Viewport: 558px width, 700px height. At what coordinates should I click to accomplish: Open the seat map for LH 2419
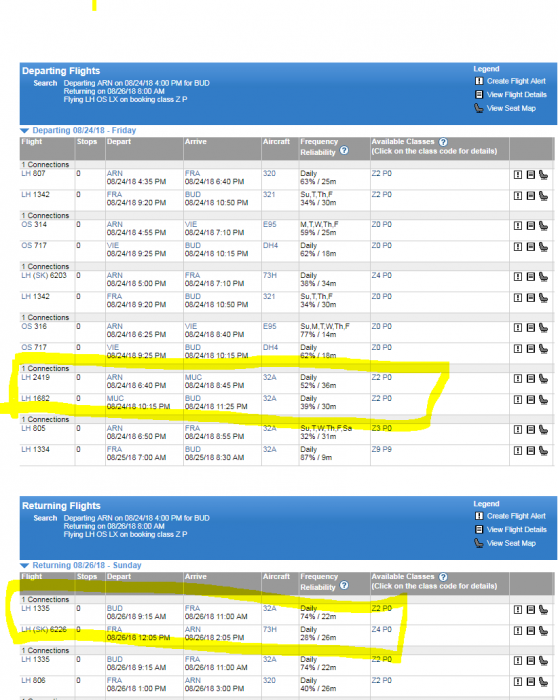(543, 379)
